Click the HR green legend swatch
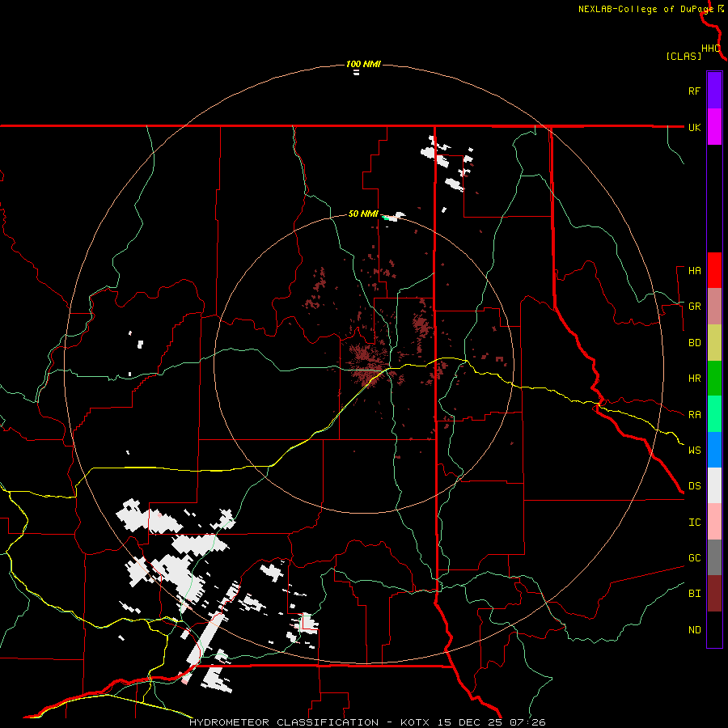The width and height of the screenshot is (728, 728). (714, 379)
